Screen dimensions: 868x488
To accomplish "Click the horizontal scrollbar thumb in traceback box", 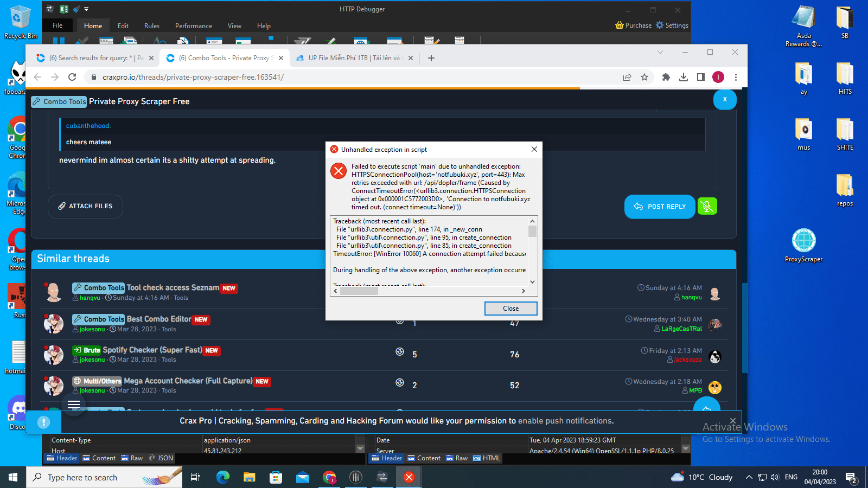I will [359, 291].
